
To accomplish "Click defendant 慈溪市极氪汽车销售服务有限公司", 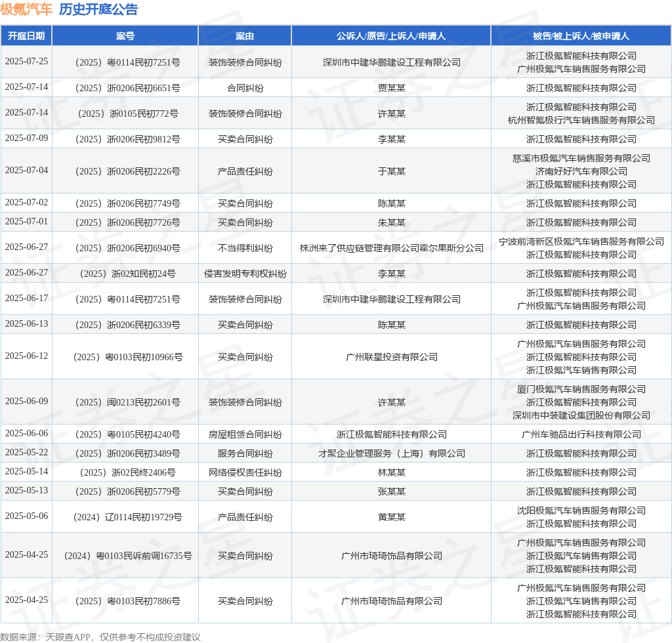I will tap(581, 158).
